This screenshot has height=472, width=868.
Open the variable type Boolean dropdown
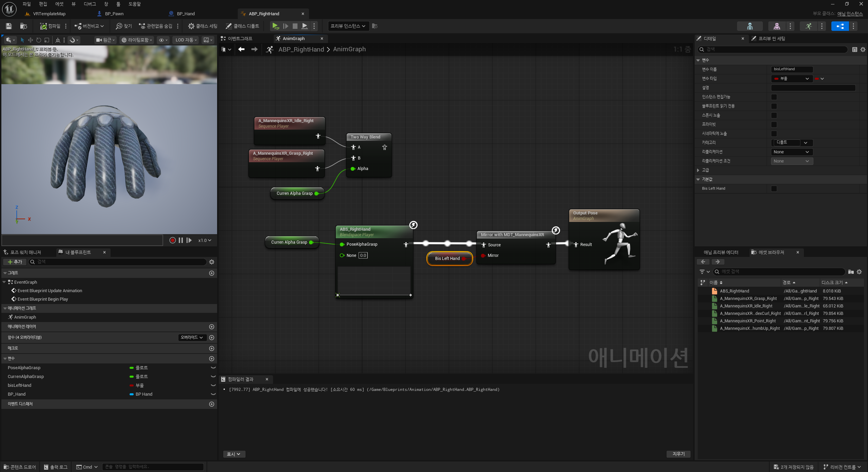(x=791, y=79)
